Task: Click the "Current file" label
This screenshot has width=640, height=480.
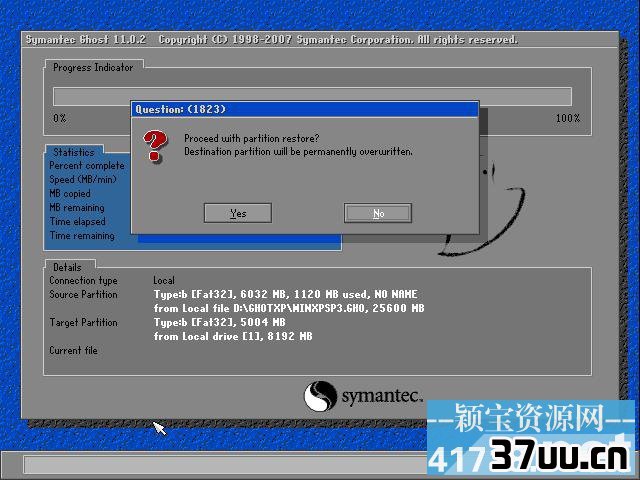Action: (73, 350)
